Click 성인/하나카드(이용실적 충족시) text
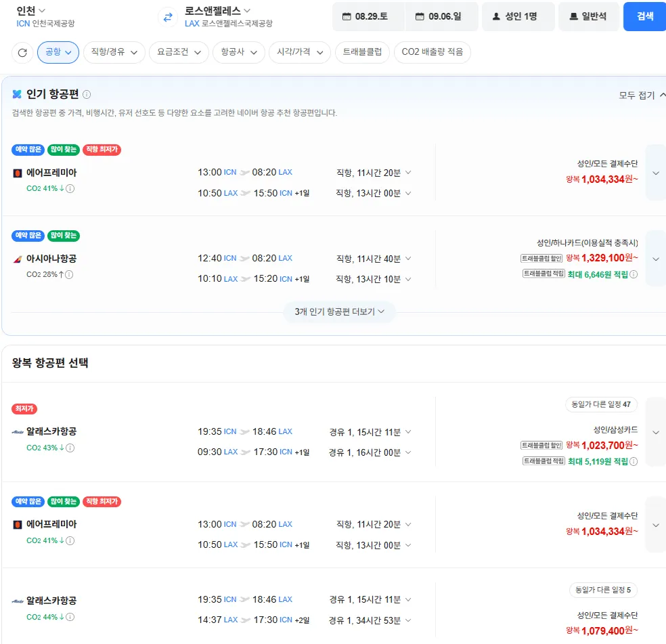This screenshot has height=644, width=666. coord(587,242)
